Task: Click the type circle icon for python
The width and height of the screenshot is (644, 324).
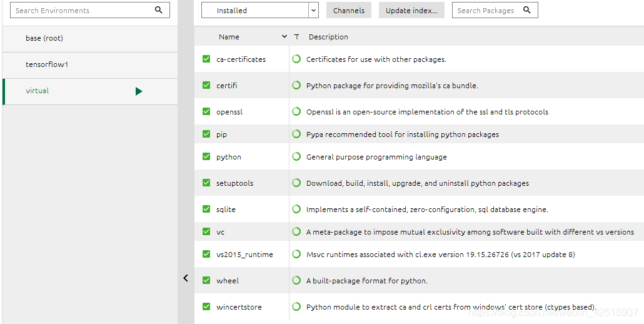Action: pyautogui.click(x=296, y=156)
